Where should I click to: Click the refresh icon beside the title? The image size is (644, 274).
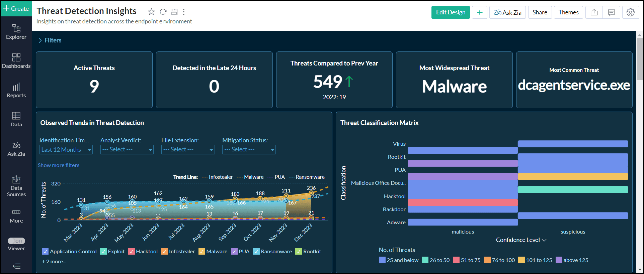pyautogui.click(x=163, y=12)
